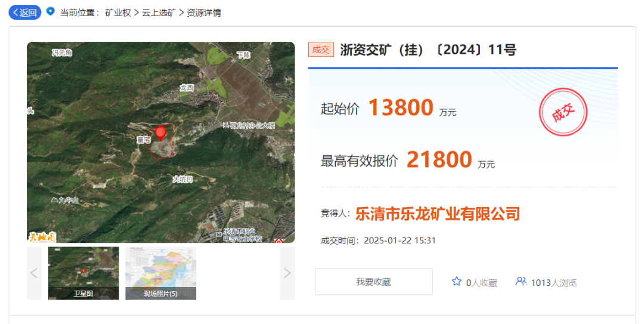Open the 矿业权 breadcrumb link
This screenshot has width=644, height=324.
pyautogui.click(x=118, y=13)
